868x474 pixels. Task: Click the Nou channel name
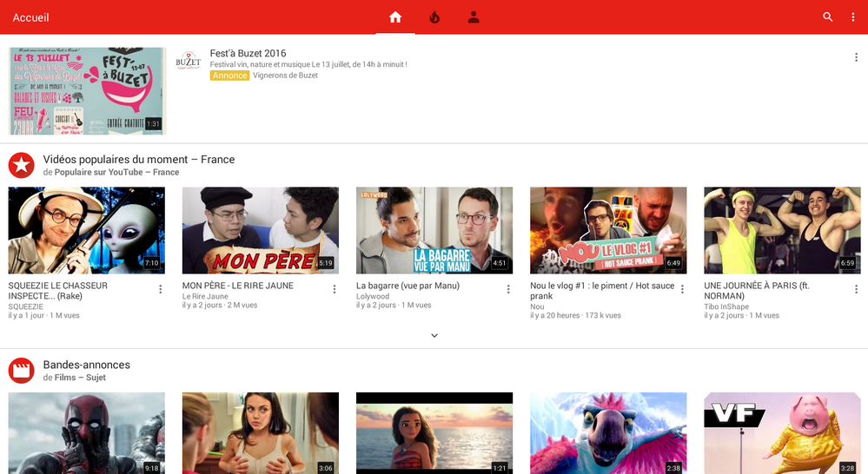coord(537,306)
